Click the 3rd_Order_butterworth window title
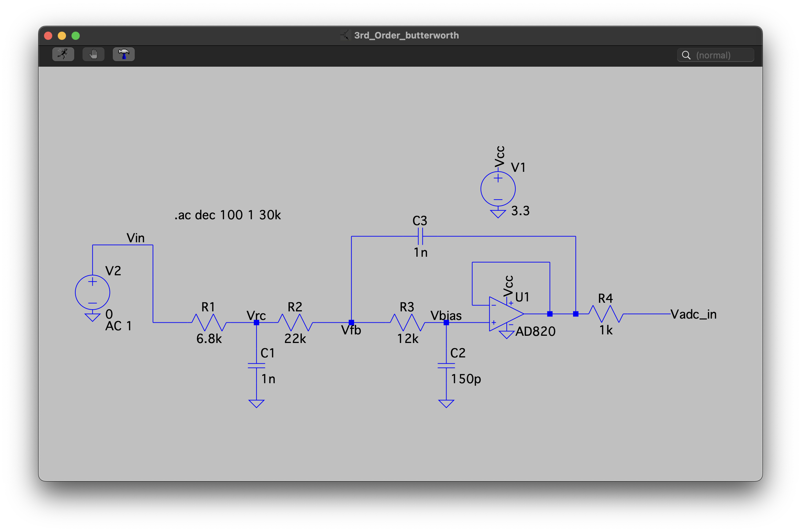The image size is (801, 532). (406, 35)
